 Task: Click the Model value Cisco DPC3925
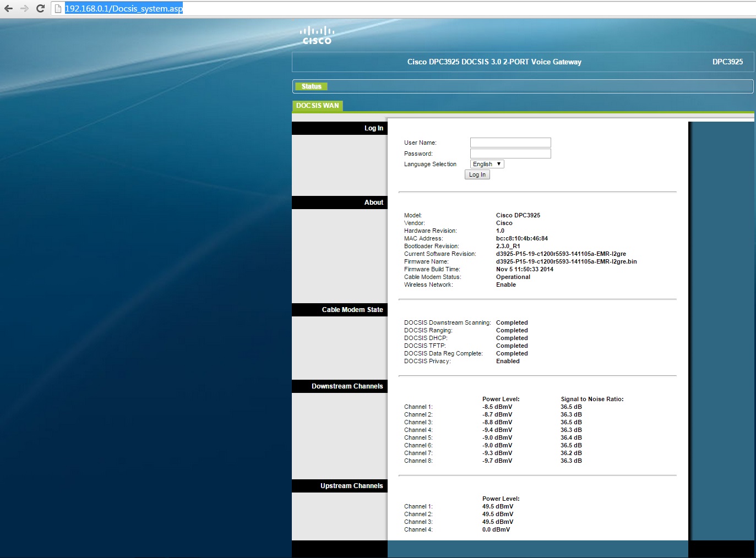(x=518, y=215)
